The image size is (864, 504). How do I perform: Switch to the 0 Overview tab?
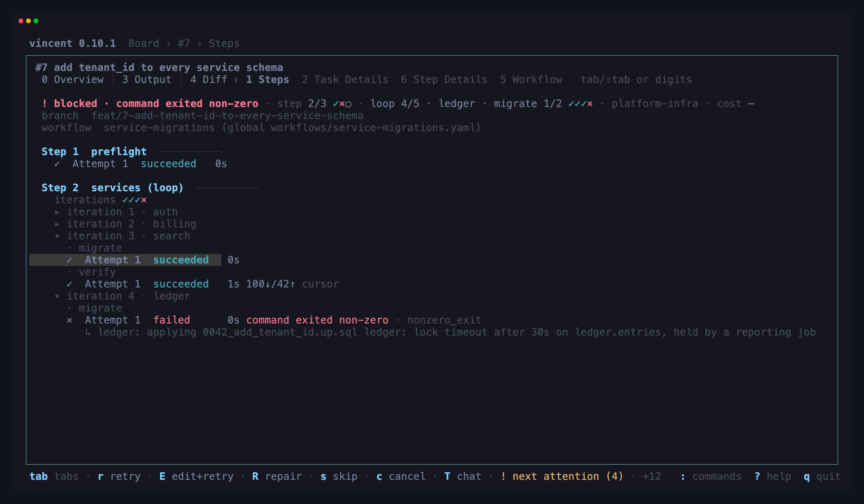pyautogui.click(x=72, y=80)
